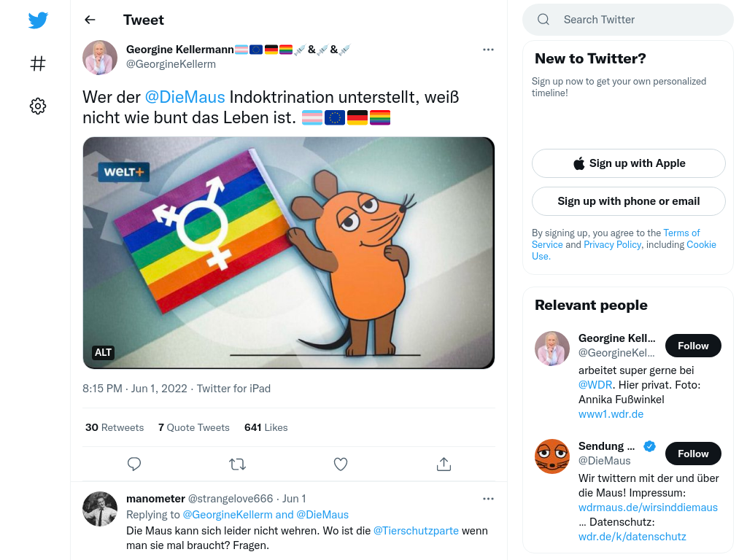The width and height of the screenshot is (747, 560).
Task: Click Sign up with Apple button
Action: coord(628,163)
